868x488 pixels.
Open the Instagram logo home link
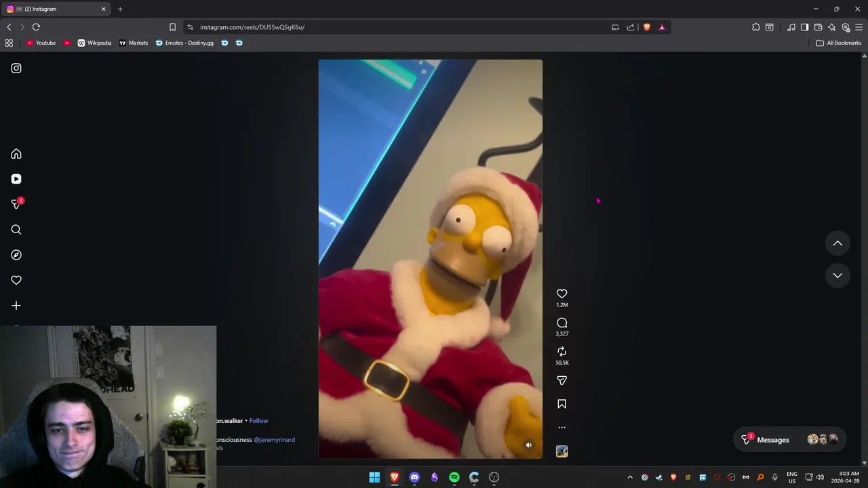click(x=16, y=68)
